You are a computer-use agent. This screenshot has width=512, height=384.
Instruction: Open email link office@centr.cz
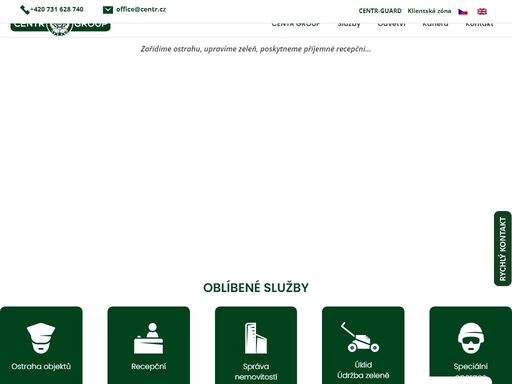click(141, 9)
